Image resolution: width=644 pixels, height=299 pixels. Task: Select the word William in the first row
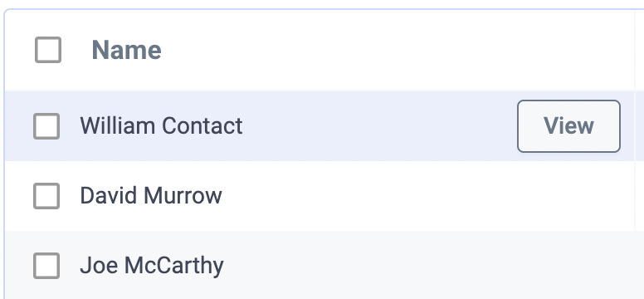119,126
